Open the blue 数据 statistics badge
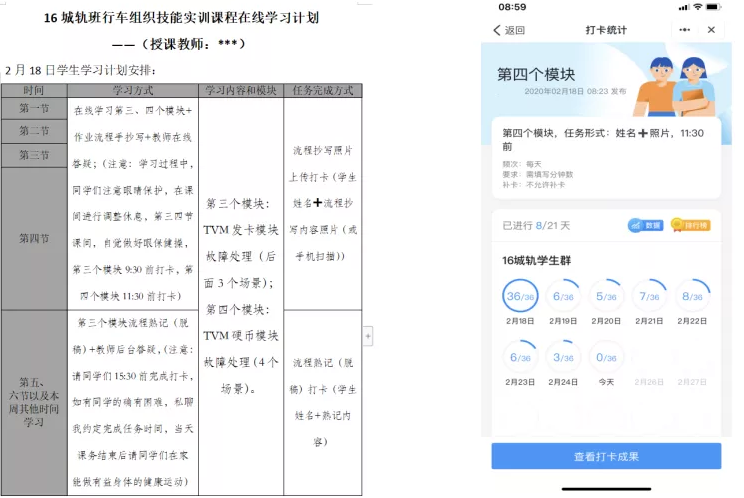 645,226
